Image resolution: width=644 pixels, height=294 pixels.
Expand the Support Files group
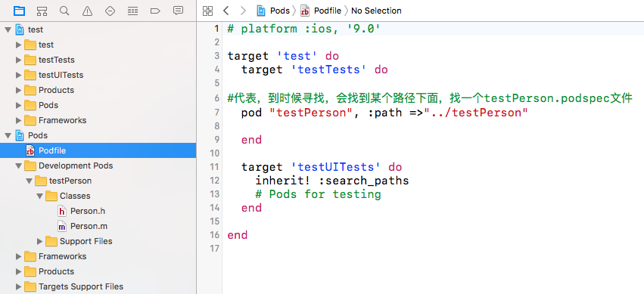coord(40,242)
